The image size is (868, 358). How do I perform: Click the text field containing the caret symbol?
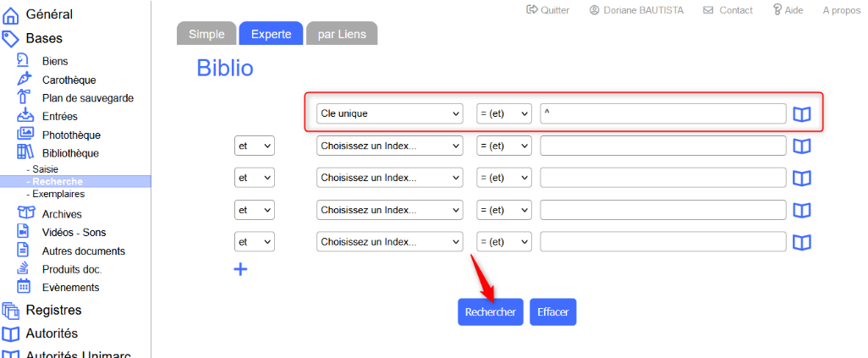tap(662, 113)
